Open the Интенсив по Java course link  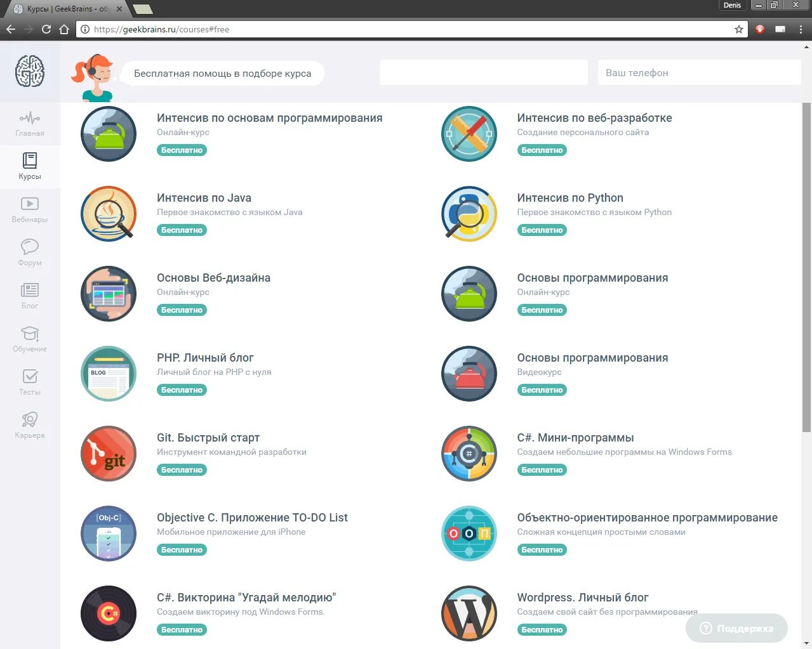[204, 198]
